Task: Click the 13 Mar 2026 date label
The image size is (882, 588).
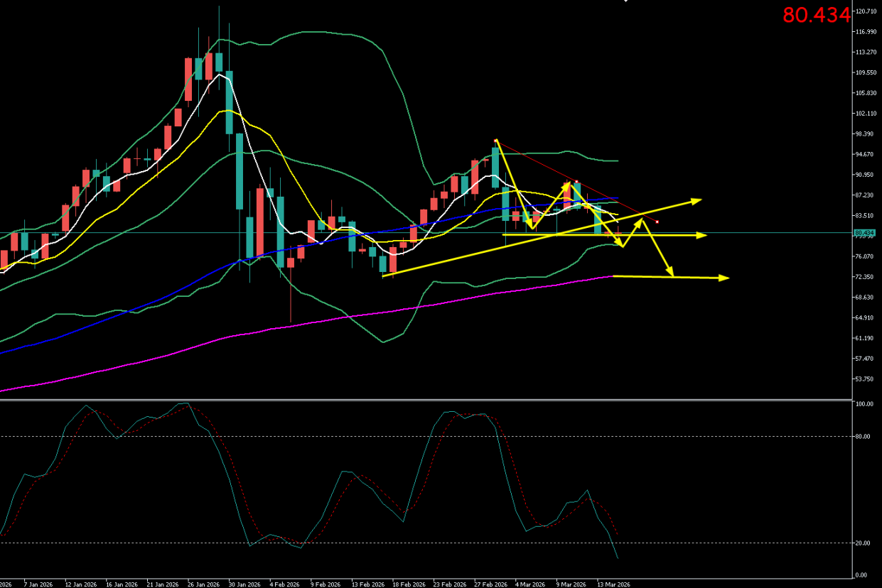Action: pos(613,584)
